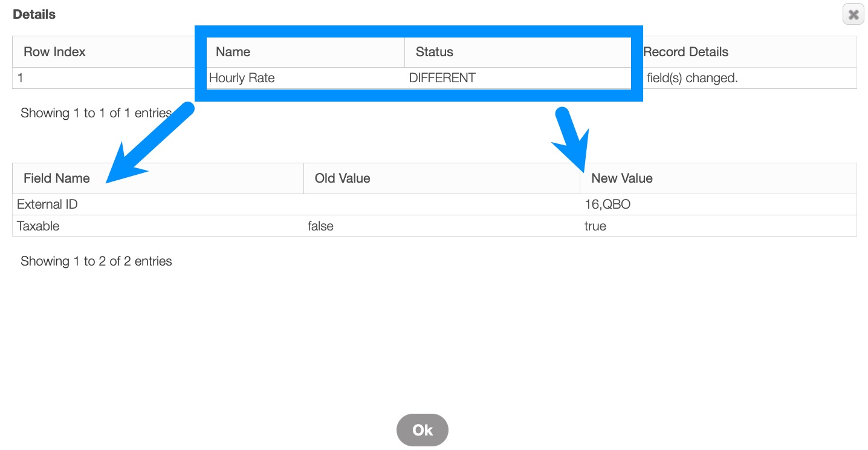The height and width of the screenshot is (450, 868).
Task: Click the New Value column header
Action: (622, 178)
